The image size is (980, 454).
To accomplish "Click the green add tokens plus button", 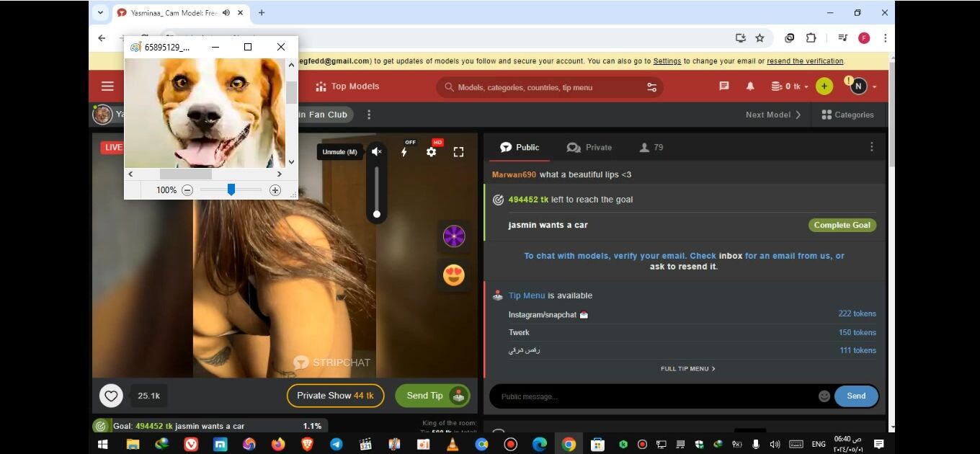I will pos(824,86).
